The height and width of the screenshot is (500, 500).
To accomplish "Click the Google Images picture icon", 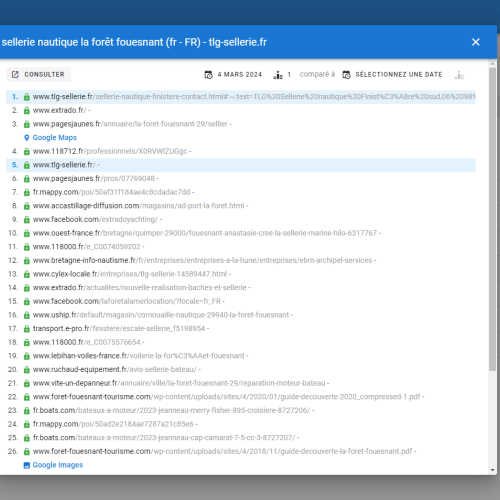I will pyautogui.click(x=27, y=465).
